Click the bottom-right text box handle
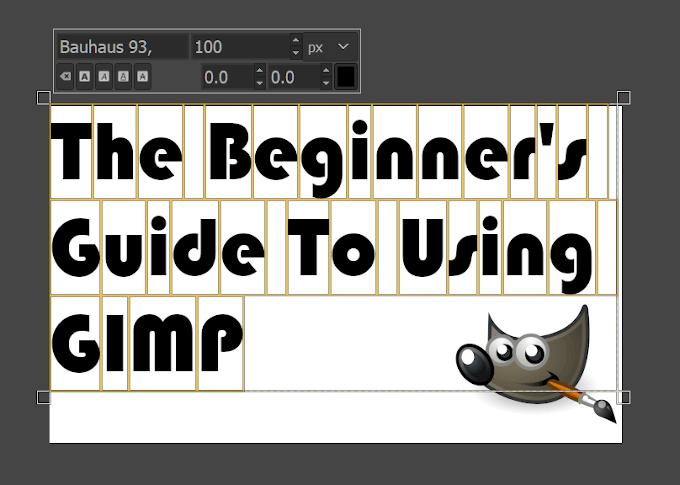Screen dimensions: 680x485 (624, 398)
